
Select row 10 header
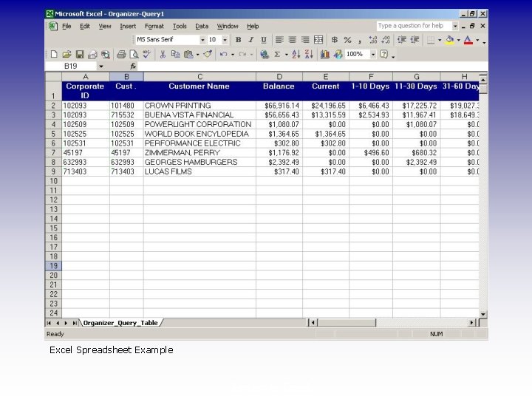tap(53, 181)
